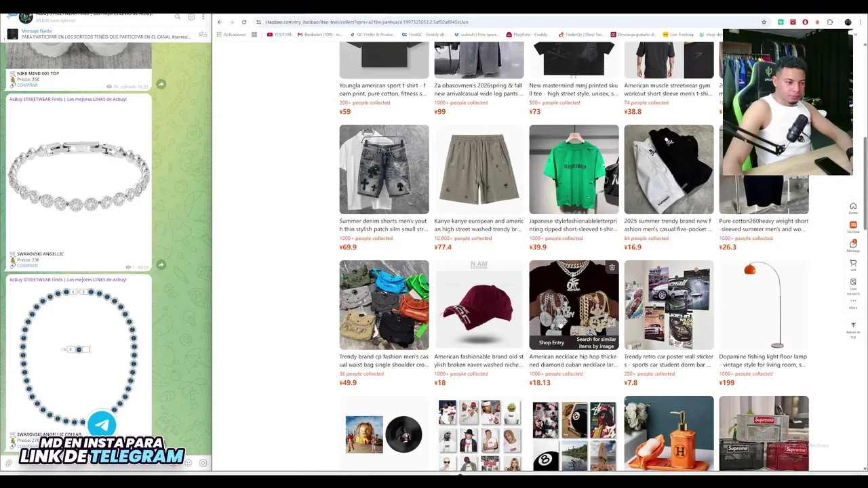
Task: Open the Message icon in Taobao sidebar
Action: pyautogui.click(x=853, y=246)
